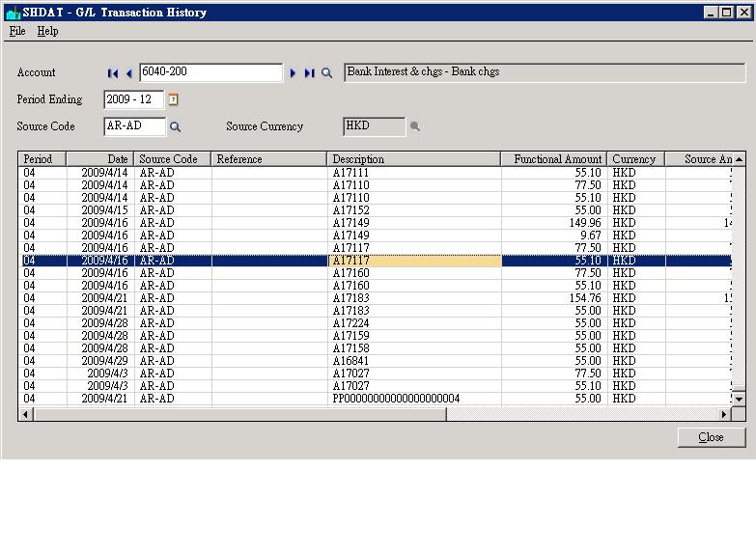Jump to first account record
Screen dimensions: 756x554
tap(113, 73)
